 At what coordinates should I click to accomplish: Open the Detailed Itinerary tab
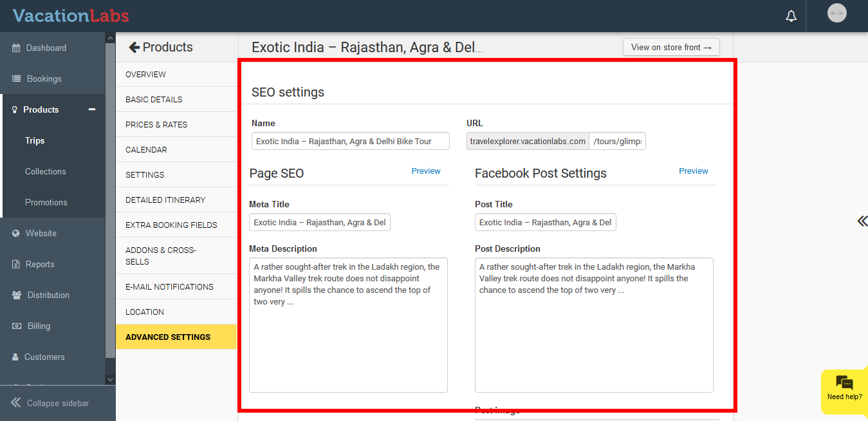165,200
